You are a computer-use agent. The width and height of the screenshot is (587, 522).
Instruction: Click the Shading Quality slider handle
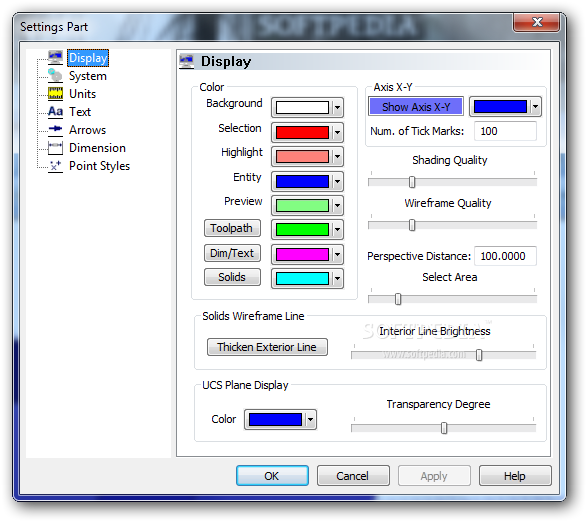[412, 182]
